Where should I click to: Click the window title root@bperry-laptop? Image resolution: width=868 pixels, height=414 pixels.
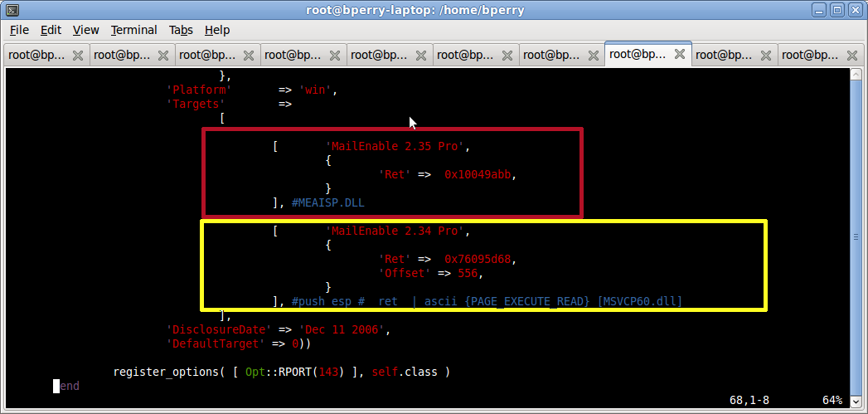[x=415, y=9]
